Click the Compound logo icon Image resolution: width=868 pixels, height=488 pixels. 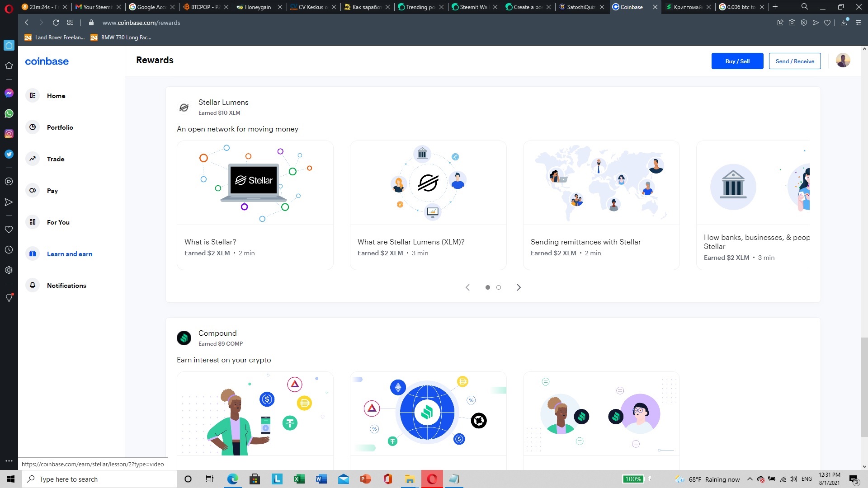[x=184, y=338]
